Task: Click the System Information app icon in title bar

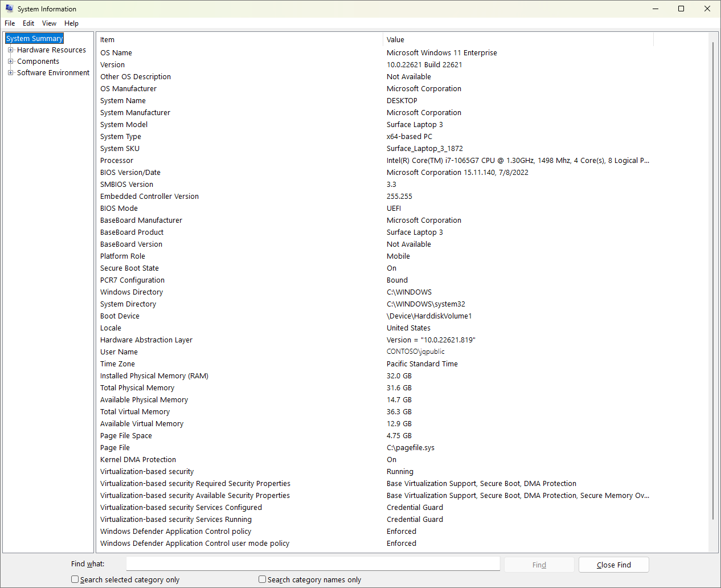Action: point(9,9)
